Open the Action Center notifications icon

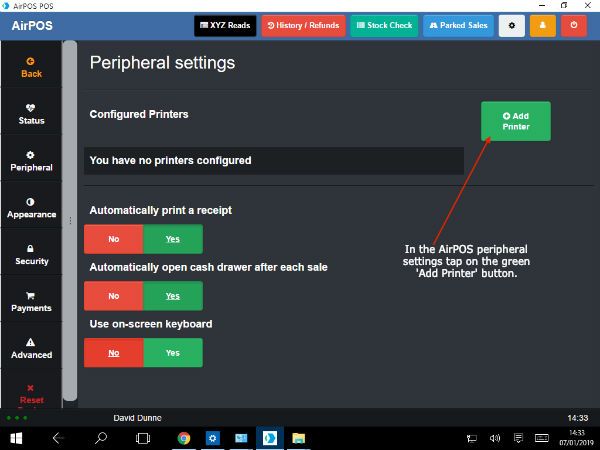pos(518,438)
